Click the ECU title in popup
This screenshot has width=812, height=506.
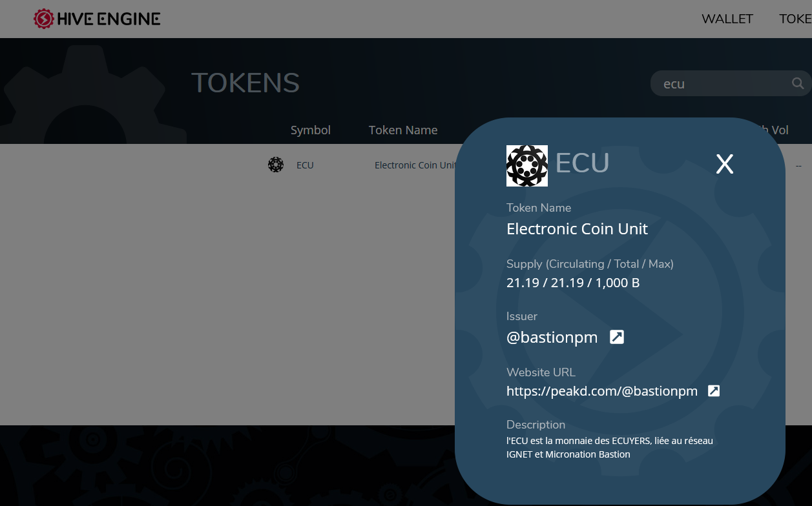tap(583, 163)
